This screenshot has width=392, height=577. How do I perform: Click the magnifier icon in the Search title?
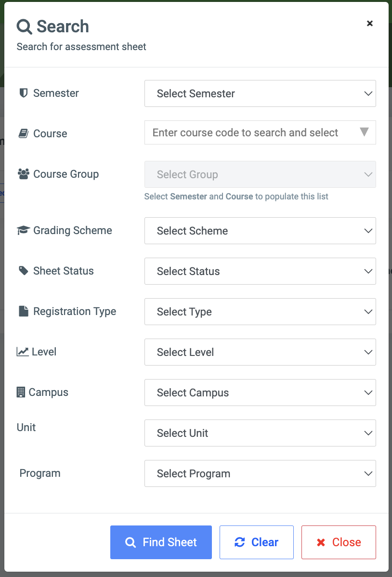click(24, 26)
